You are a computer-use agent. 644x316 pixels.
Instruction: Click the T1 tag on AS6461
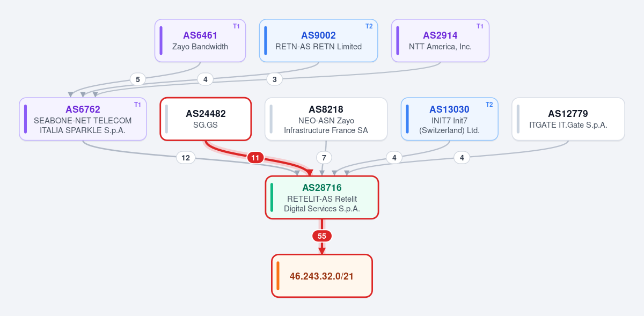click(236, 26)
